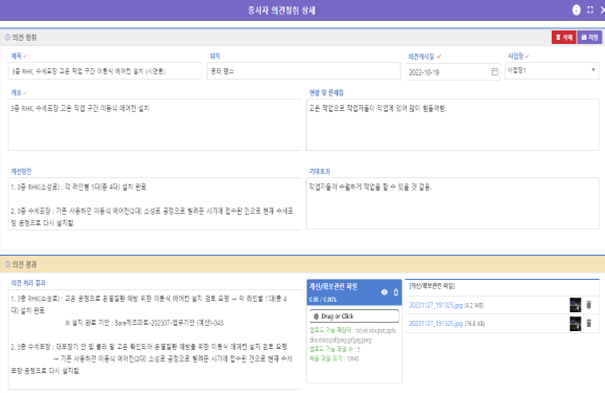The width and height of the screenshot is (605, 393).
Task: View thumbnail of the second attached image
Action: [575, 323]
